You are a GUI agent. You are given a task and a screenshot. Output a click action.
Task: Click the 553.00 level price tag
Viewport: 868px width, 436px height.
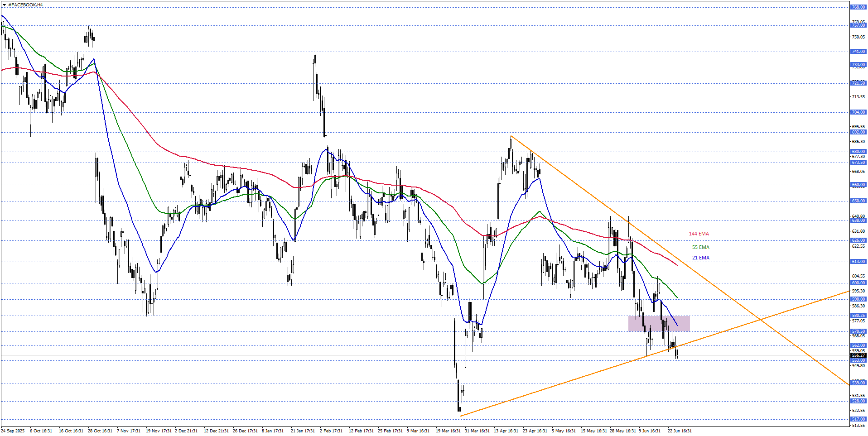click(858, 360)
